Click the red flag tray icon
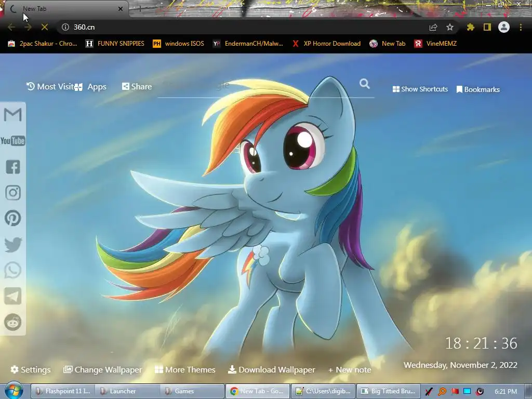The width and height of the screenshot is (532, 399). point(455,391)
